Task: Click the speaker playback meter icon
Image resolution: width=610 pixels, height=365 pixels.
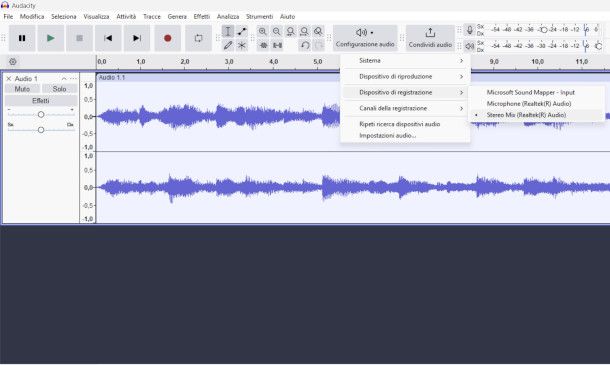Action: pyautogui.click(x=470, y=46)
